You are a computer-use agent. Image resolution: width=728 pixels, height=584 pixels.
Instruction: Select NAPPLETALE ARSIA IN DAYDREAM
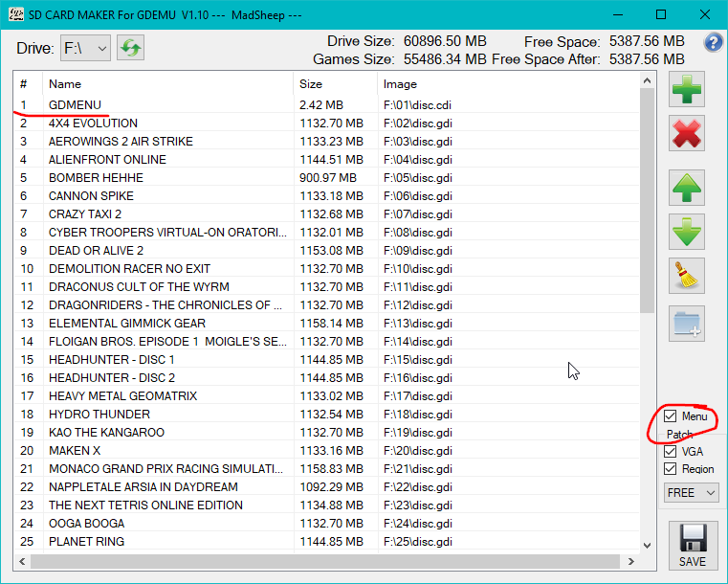pos(326,487)
